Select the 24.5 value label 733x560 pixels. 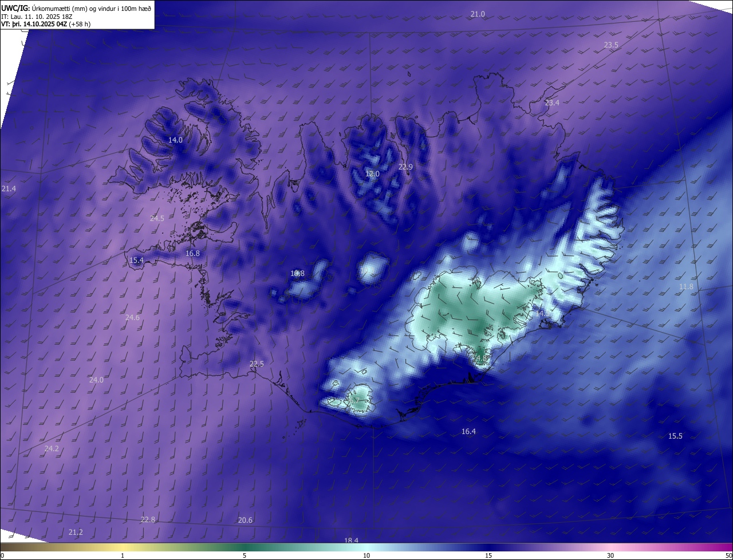(157, 218)
